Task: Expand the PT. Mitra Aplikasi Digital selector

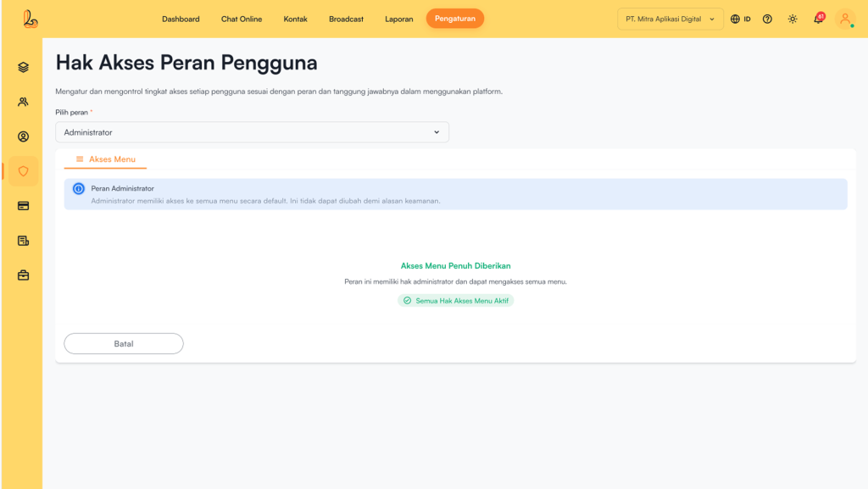Action: [x=670, y=19]
